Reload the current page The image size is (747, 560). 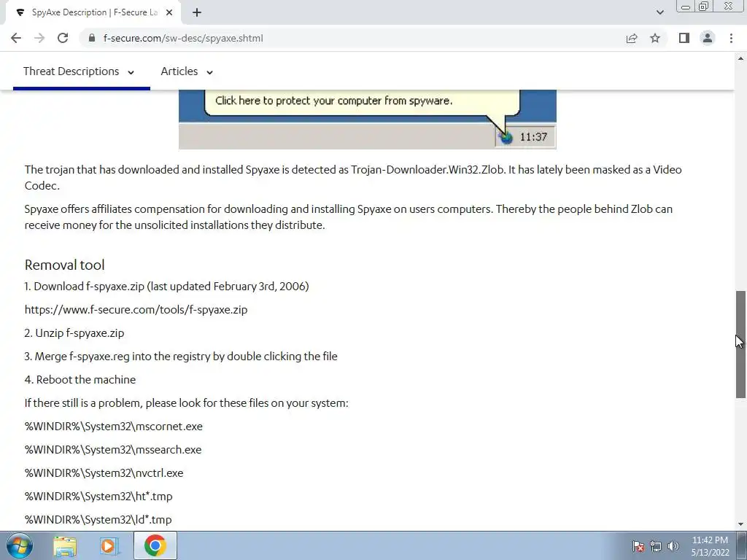click(x=63, y=38)
